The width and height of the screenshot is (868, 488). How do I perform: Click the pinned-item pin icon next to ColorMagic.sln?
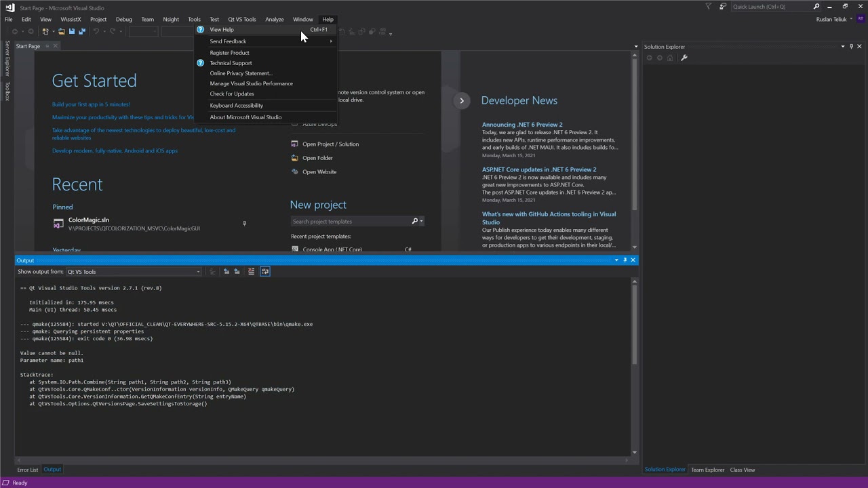(x=244, y=224)
